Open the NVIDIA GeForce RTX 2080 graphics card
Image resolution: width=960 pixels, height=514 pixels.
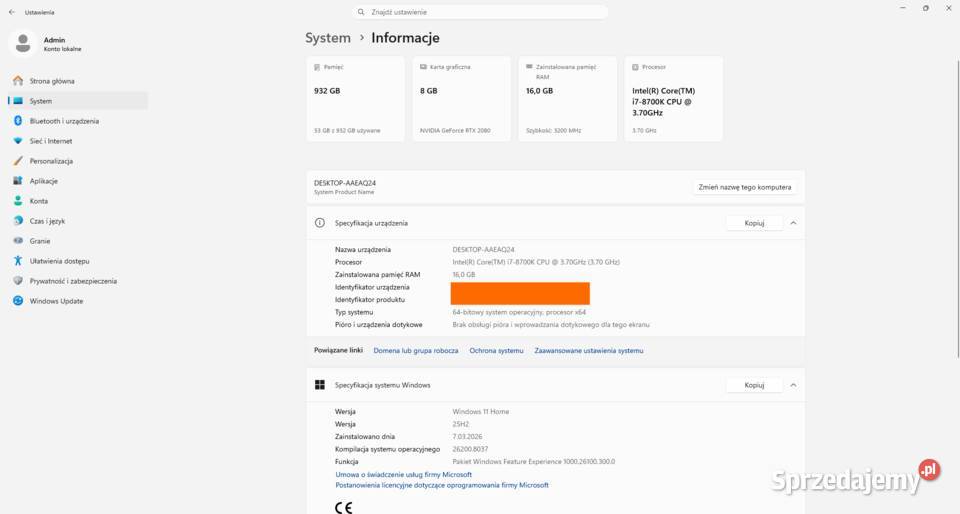click(x=462, y=99)
